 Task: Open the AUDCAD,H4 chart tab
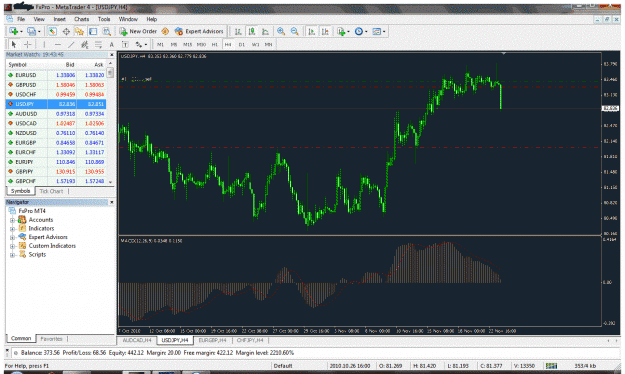click(137, 340)
